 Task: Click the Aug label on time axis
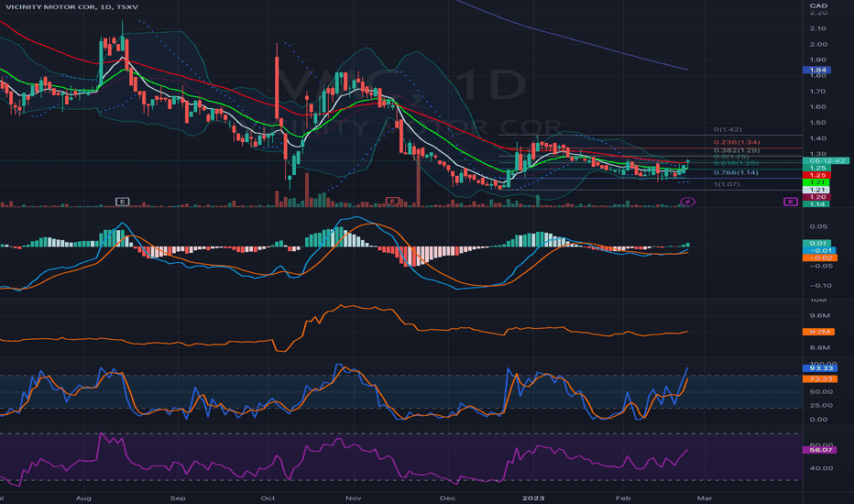pyautogui.click(x=83, y=498)
